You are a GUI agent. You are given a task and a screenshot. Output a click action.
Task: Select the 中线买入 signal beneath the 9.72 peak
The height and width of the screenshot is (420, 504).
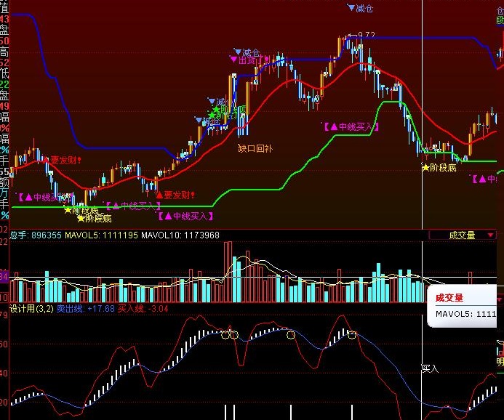(x=350, y=127)
